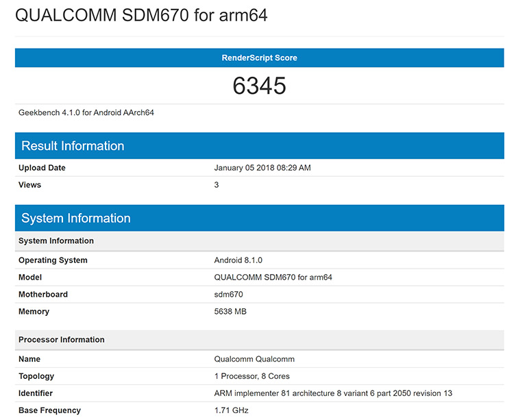Click the blue System Information section banner
This screenshot has width=514, height=420.
pos(259,218)
